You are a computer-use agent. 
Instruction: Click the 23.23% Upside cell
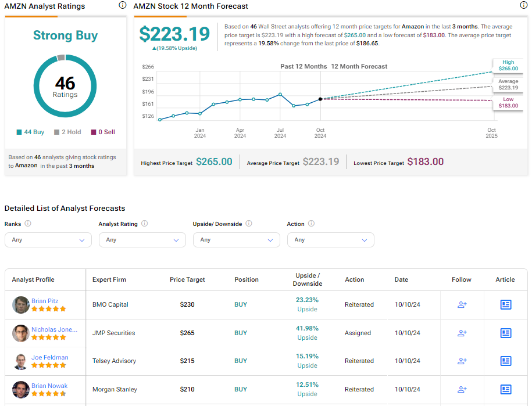[308, 304]
